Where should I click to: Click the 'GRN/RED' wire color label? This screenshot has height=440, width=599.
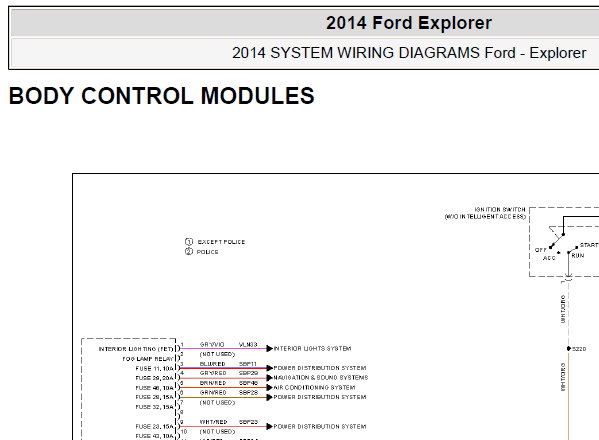click(213, 393)
